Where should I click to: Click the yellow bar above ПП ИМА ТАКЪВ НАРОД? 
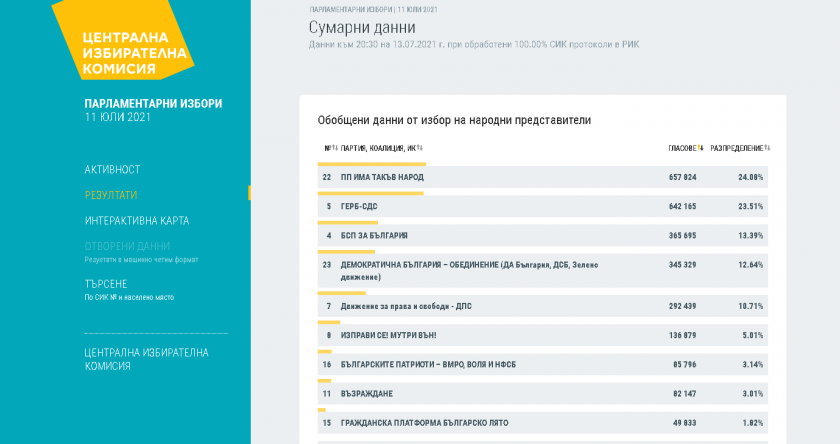click(x=372, y=164)
